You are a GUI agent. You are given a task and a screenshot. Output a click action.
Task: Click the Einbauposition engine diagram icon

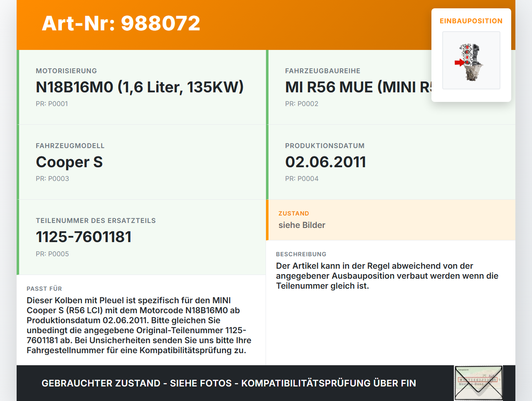click(471, 60)
